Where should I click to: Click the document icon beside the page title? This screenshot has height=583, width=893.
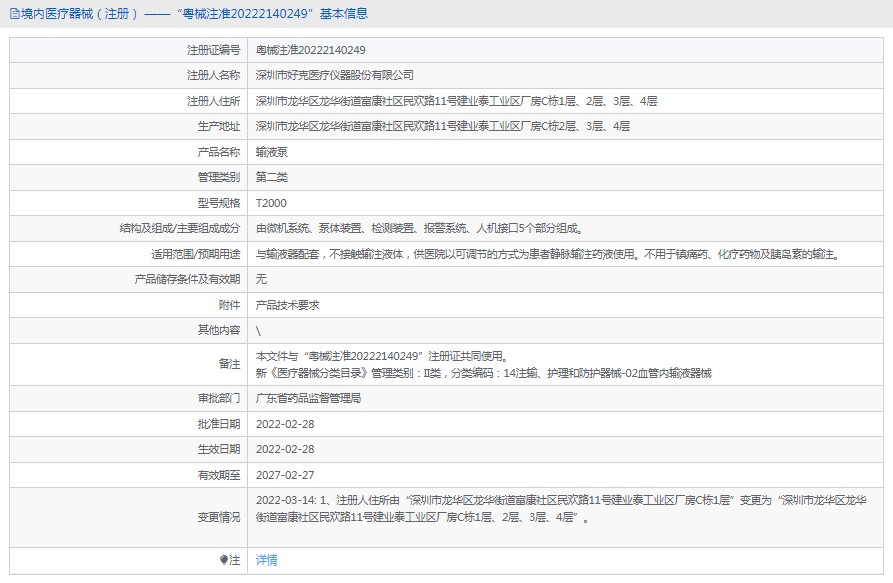pos(13,14)
